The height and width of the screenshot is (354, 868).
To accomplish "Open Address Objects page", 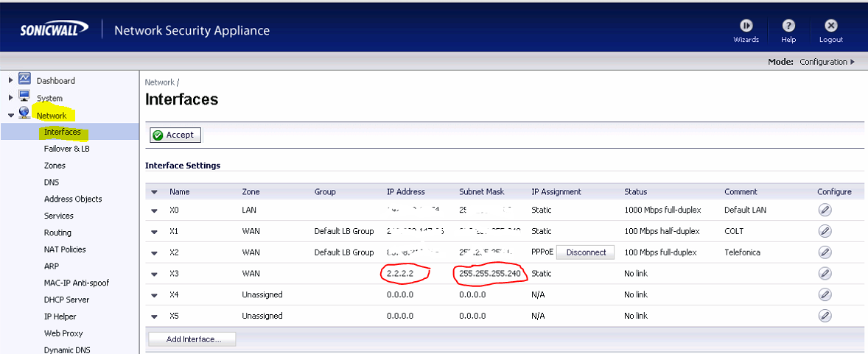I will tap(73, 199).
